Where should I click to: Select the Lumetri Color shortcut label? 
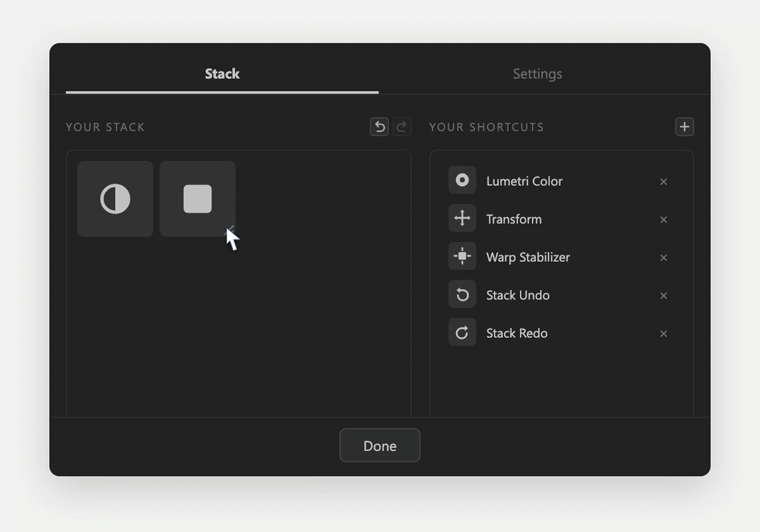tap(524, 181)
